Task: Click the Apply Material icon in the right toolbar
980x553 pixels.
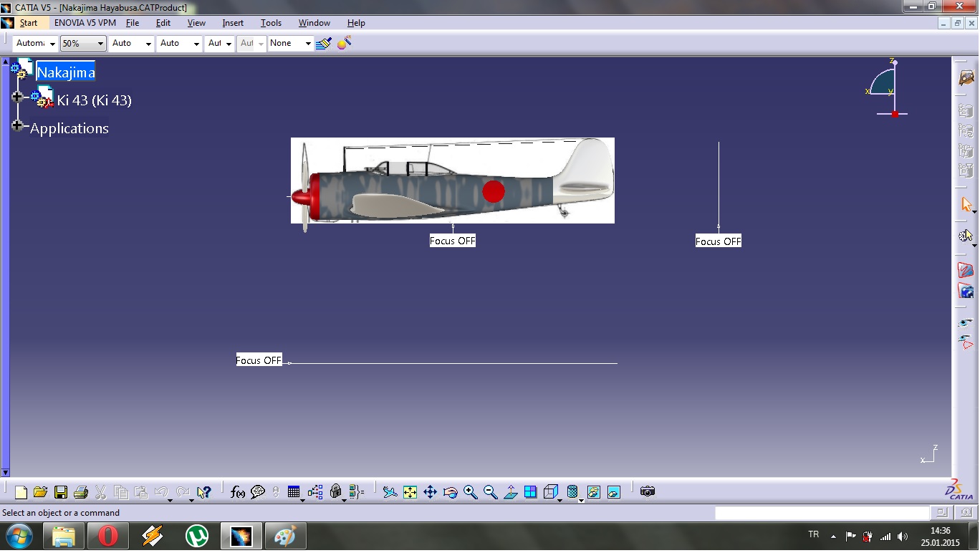Action: 966,77
